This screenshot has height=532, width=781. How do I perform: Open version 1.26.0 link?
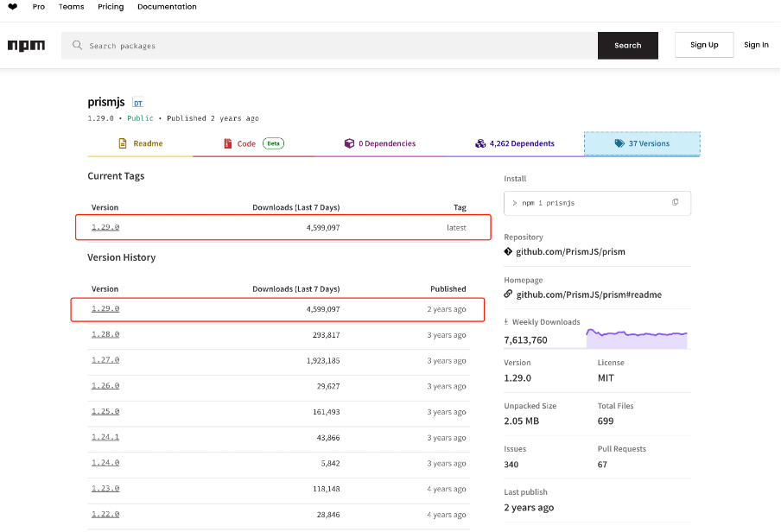(105, 386)
